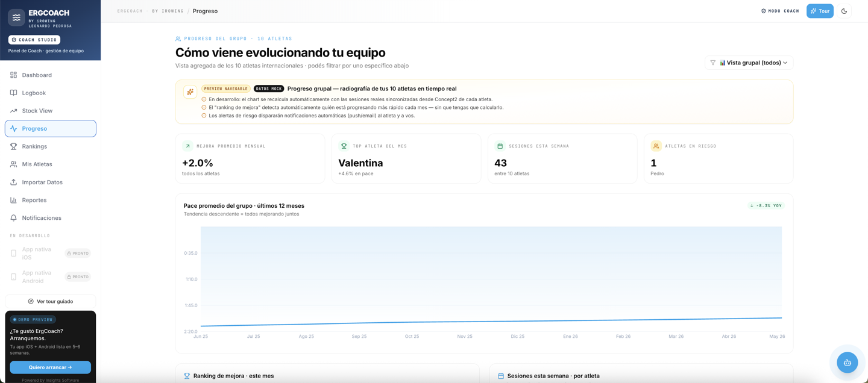Click the Valentina top athlete card
The height and width of the screenshot is (383, 868).
pos(406,158)
